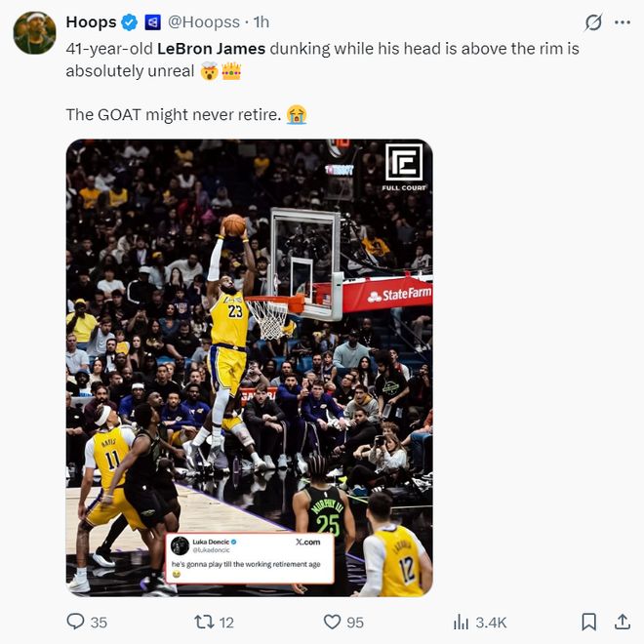Open the three-dot More options menu
Viewport: 644px width, 644px height.
point(622,22)
